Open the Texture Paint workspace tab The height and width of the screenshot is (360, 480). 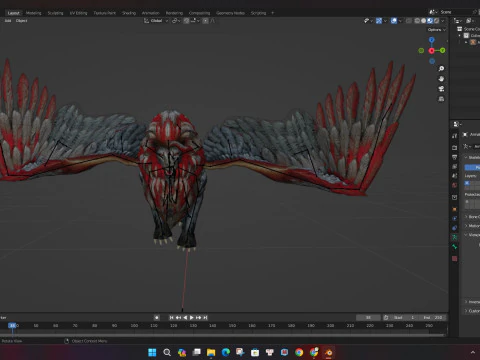(x=104, y=13)
